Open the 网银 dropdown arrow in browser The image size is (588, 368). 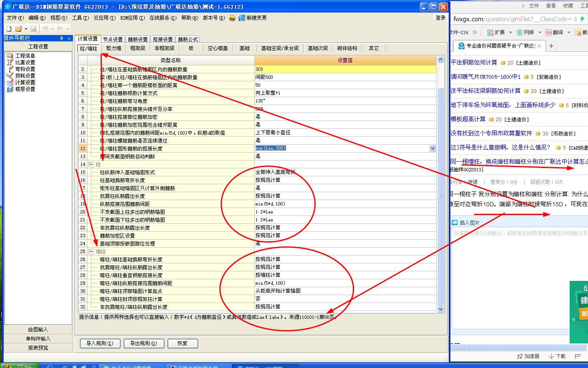[x=540, y=33]
